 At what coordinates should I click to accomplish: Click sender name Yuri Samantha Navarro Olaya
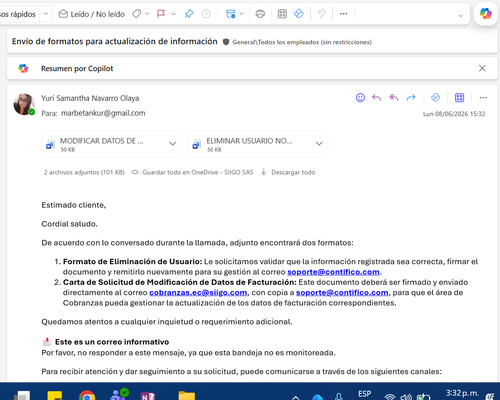tap(90, 98)
